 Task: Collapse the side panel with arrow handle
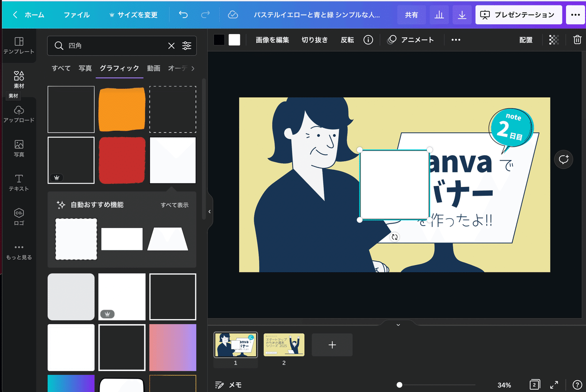click(209, 211)
